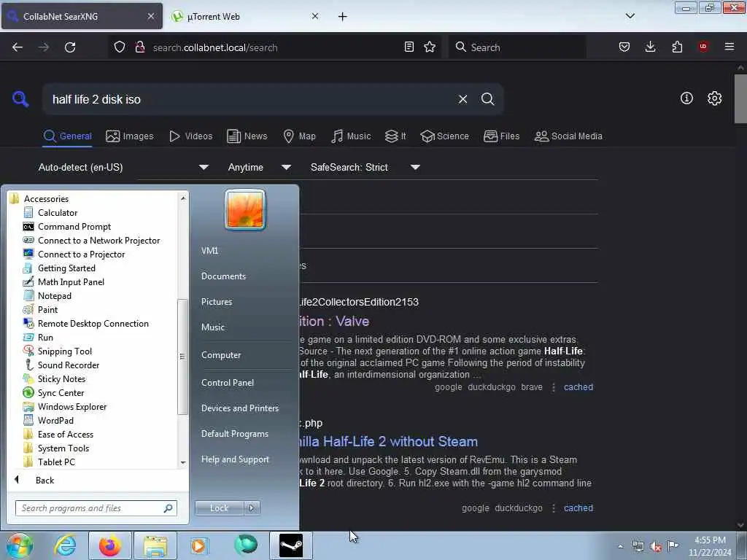
Task: Click the browser page vertical scrollbar
Action: tap(740, 98)
